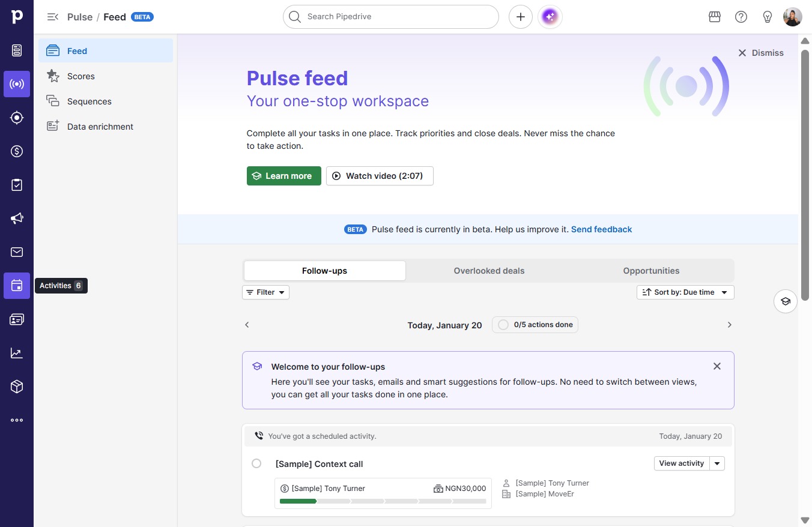Click the View activity button
Screen dimensions: 812x527
point(682,463)
